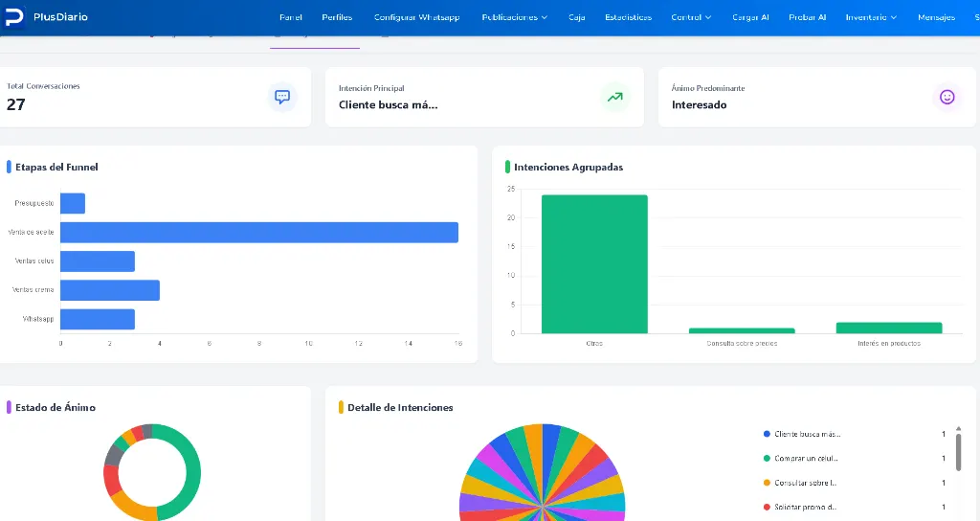Click the green Otros bar in Intenciones Agrupadas

pyautogui.click(x=594, y=264)
